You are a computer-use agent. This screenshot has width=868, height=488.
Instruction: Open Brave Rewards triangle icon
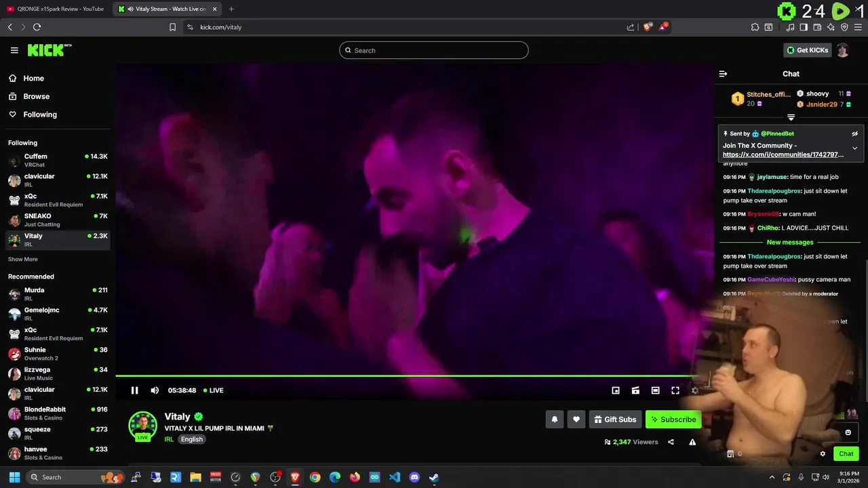663,27
